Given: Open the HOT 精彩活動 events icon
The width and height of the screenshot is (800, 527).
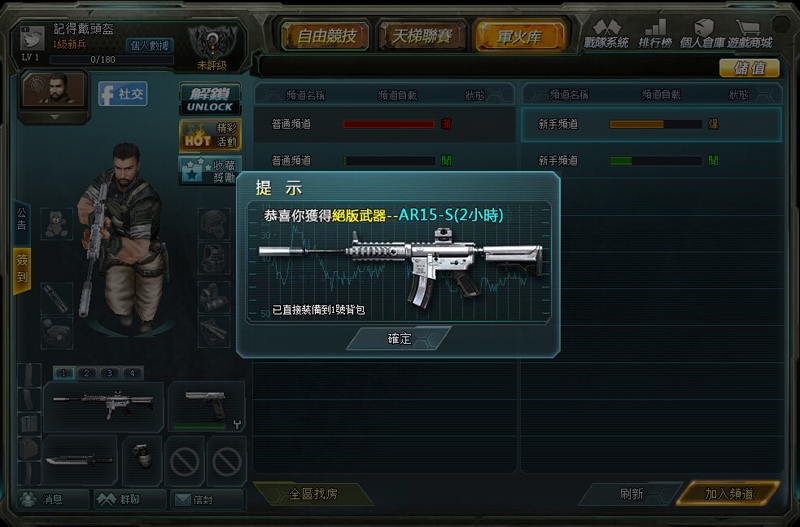Looking at the screenshot, I should point(210,135).
